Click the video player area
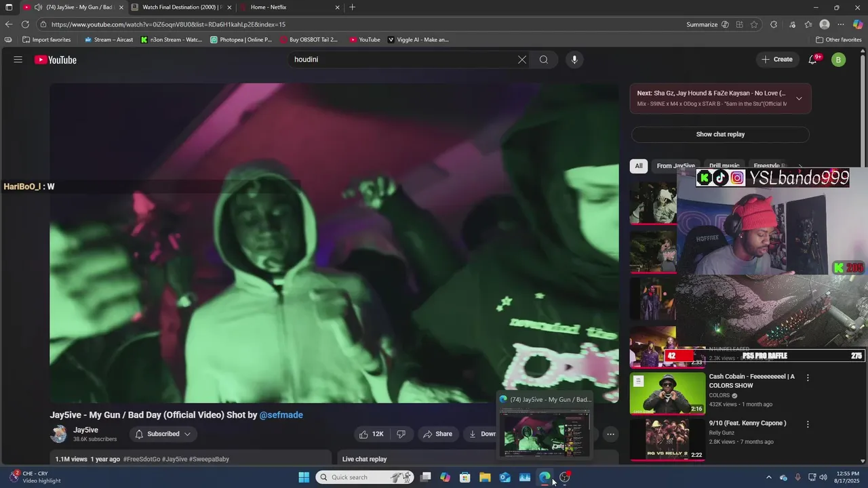This screenshot has height=488, width=868. pos(334,243)
